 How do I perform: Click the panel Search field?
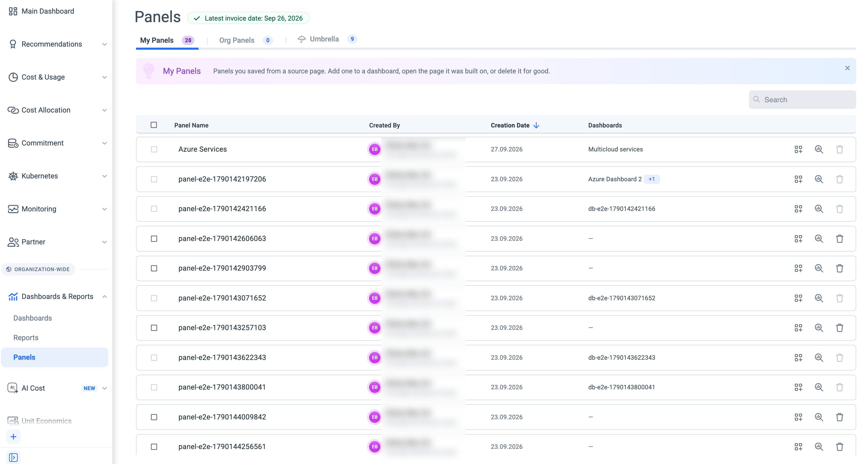(x=802, y=99)
